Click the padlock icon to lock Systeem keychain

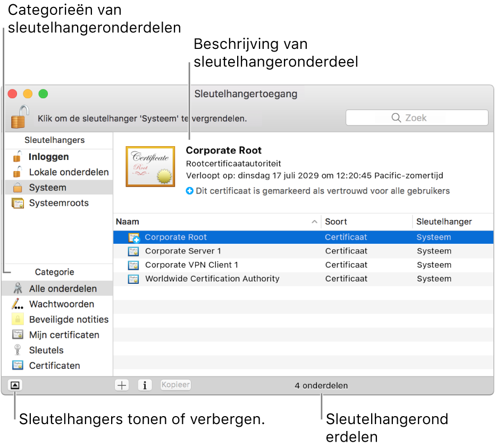click(x=20, y=117)
